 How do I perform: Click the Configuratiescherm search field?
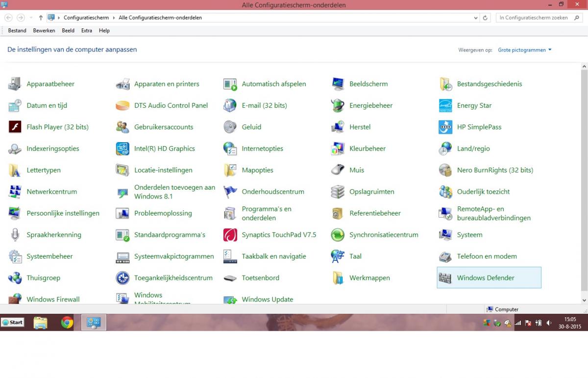[x=534, y=18]
